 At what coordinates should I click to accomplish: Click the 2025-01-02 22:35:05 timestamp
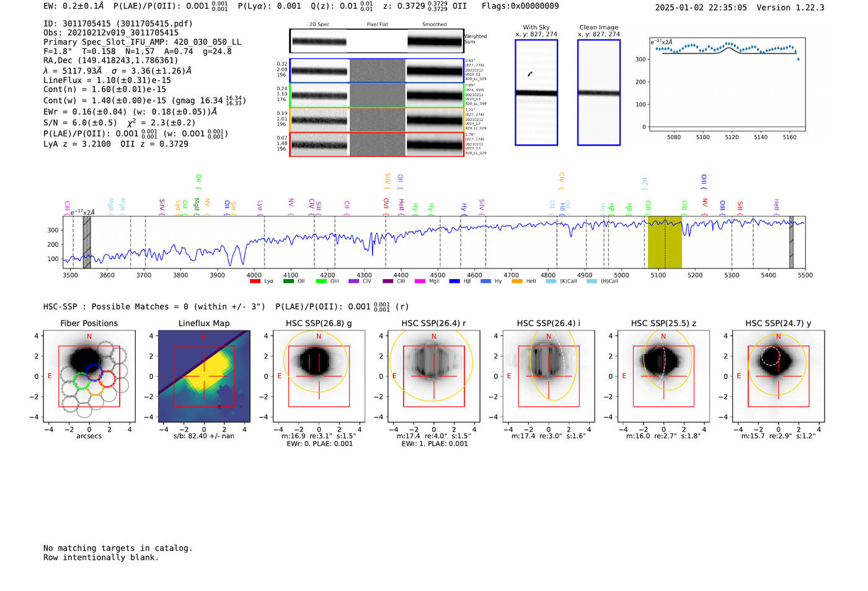[701, 7]
